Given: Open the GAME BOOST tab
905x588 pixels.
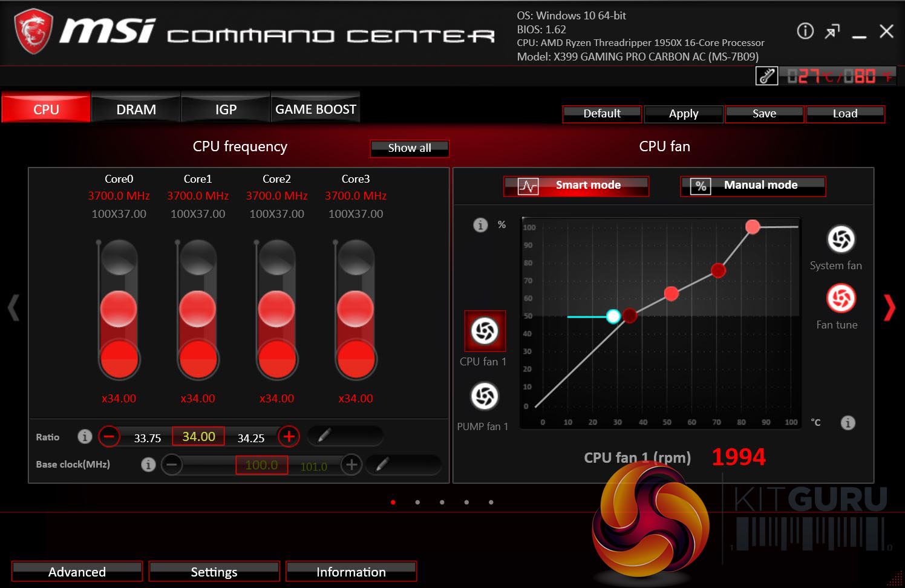Looking at the screenshot, I should pyautogui.click(x=316, y=108).
